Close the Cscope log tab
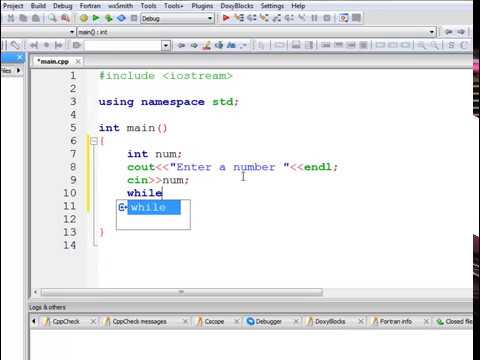The width and height of the screenshot is (480, 360). [x=236, y=321]
